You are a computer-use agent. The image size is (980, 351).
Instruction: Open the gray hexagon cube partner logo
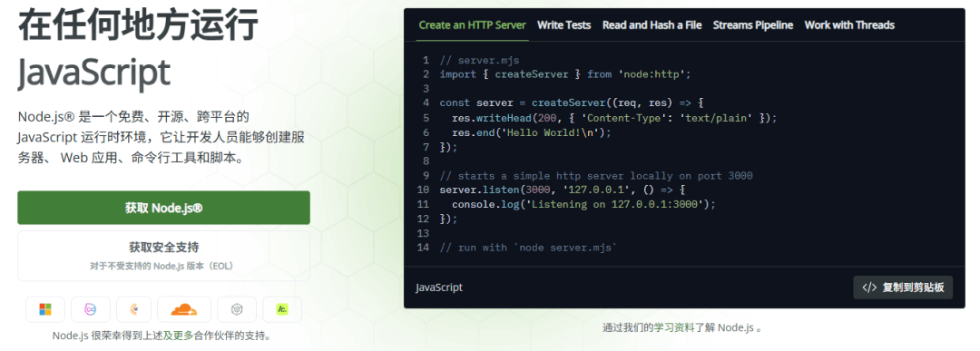click(x=237, y=309)
